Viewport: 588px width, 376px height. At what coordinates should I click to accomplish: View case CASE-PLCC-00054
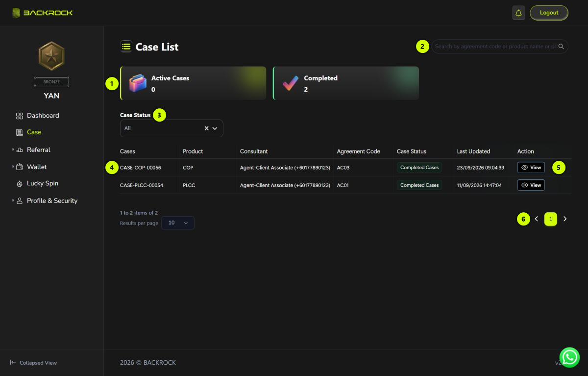[x=531, y=185]
